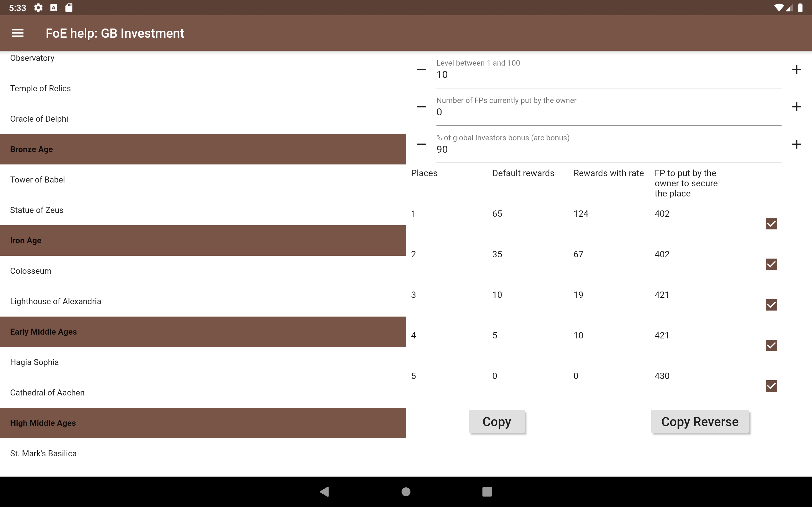Edit the Level between 1 and 100 field
The width and height of the screenshot is (812, 507).
tap(608, 74)
